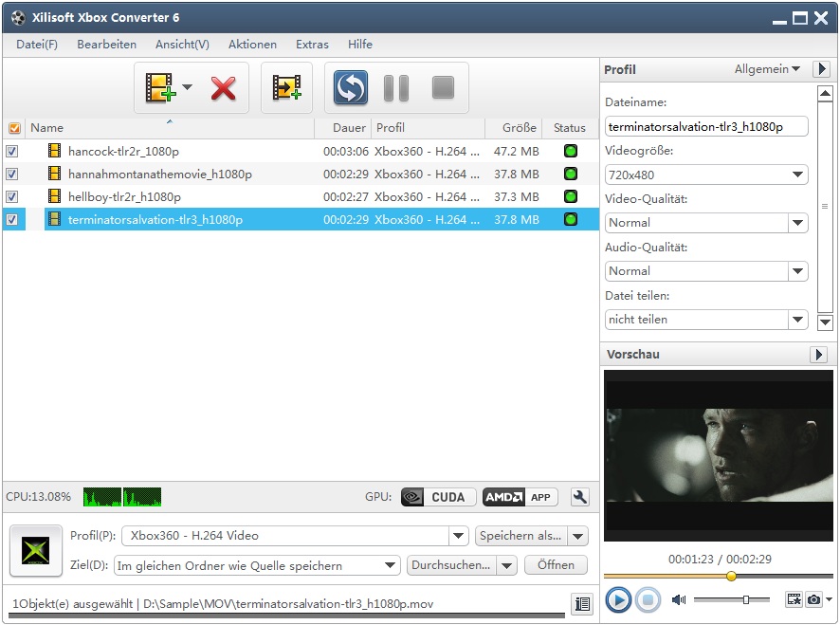
Task: Stop the preview playback
Action: point(648,599)
